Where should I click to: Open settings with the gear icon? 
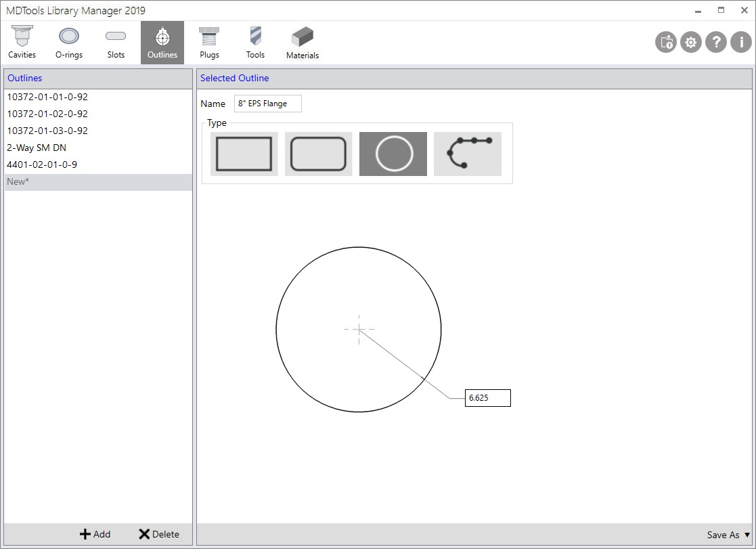(x=691, y=43)
